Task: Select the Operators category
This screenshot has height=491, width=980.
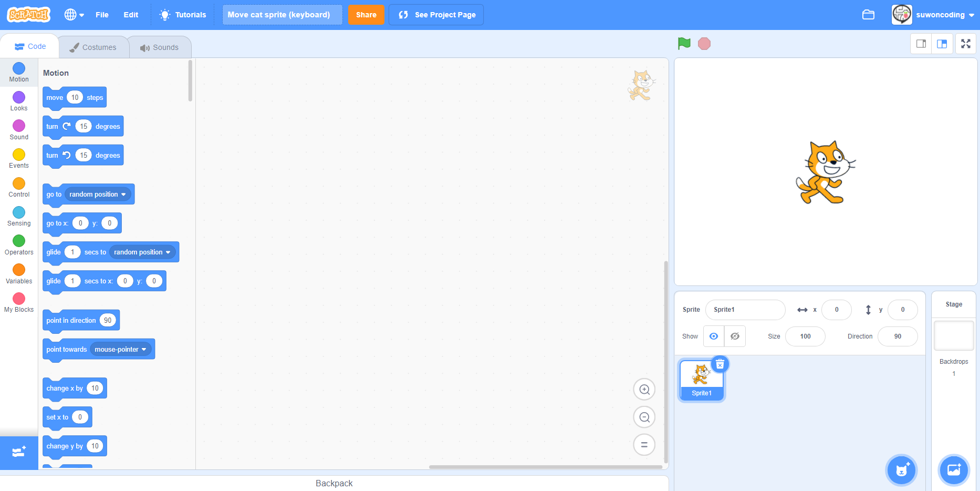Action: 19,245
